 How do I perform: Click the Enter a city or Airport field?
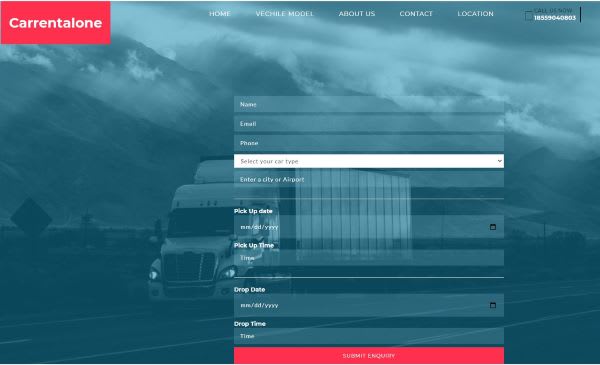(x=369, y=179)
